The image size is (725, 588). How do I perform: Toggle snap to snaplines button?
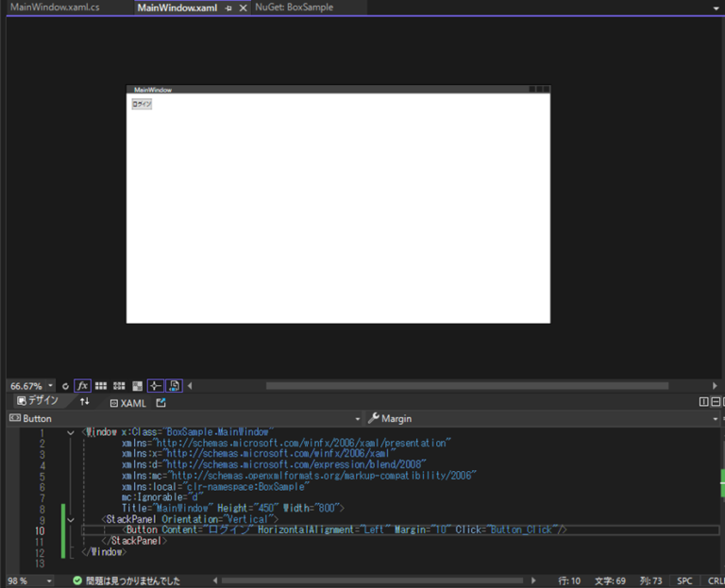[x=156, y=386]
